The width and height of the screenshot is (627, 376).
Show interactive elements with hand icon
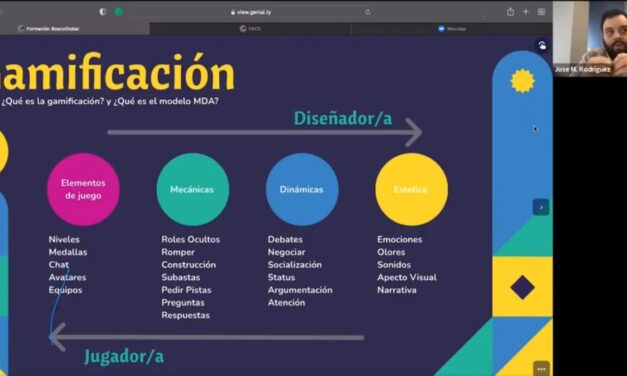(x=542, y=45)
